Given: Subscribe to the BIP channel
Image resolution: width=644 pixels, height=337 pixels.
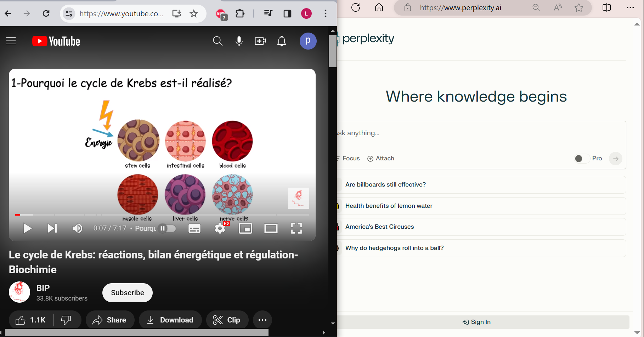Looking at the screenshot, I should (128, 293).
